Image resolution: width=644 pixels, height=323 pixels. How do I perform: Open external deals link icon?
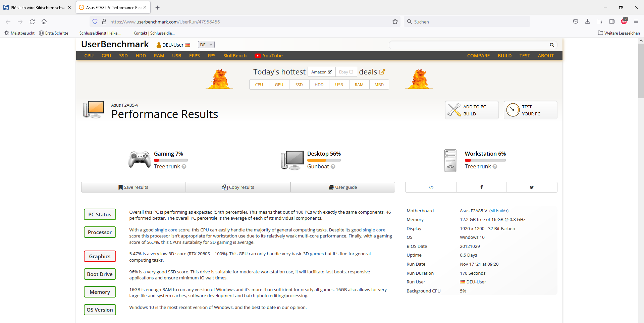click(382, 72)
